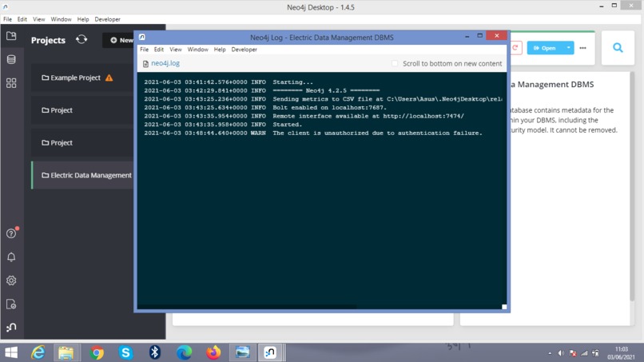The height and width of the screenshot is (362, 644).
Task: Open Help menu in Neo4j Log window
Action: (x=220, y=50)
